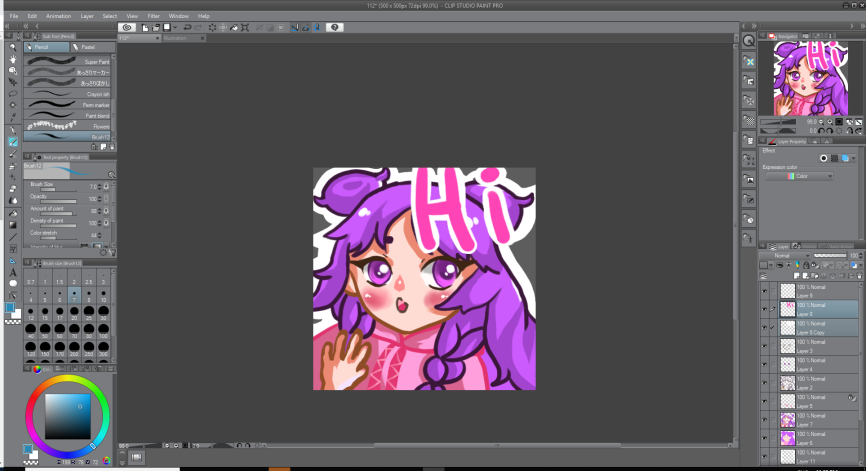Click the Redo arrow in command bar
The image size is (866, 471).
click(198, 27)
